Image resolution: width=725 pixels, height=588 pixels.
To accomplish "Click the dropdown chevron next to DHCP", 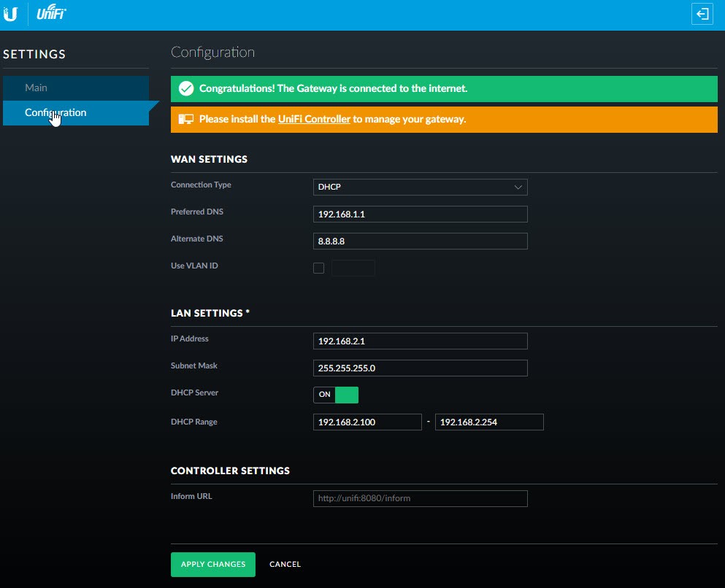I will pos(518,187).
